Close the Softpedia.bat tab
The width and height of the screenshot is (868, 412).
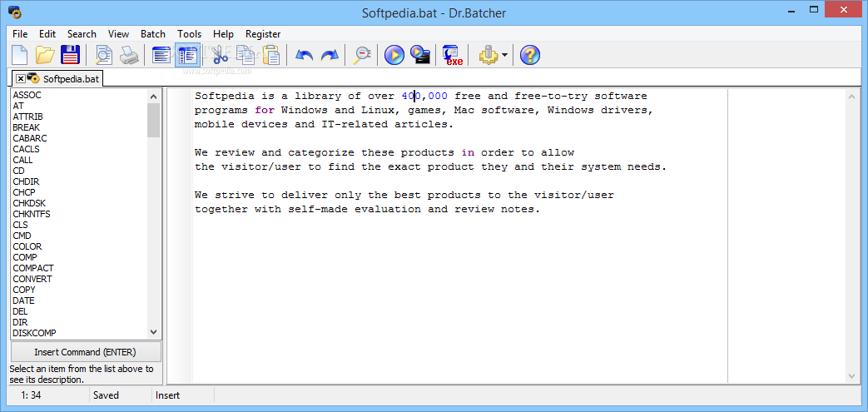(x=20, y=78)
